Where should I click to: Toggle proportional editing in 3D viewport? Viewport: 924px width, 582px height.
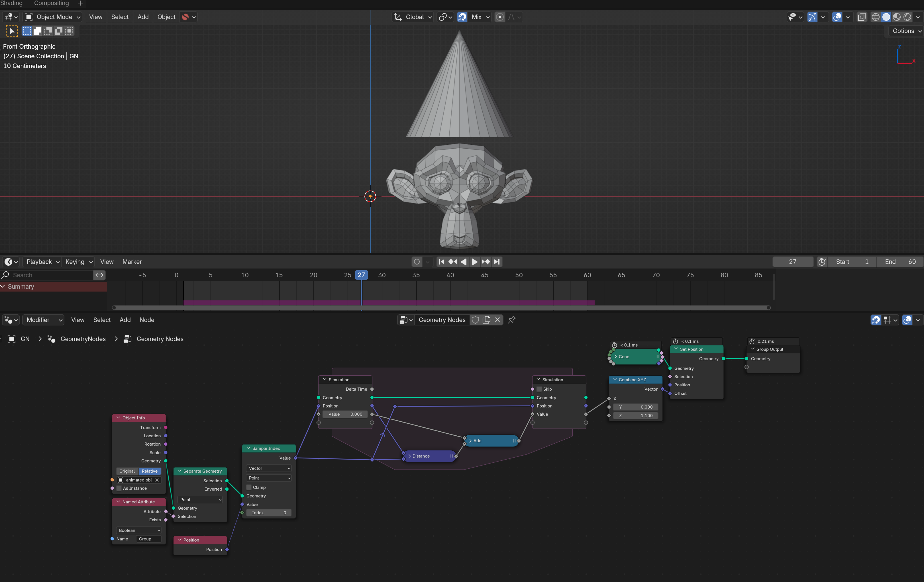499,17
